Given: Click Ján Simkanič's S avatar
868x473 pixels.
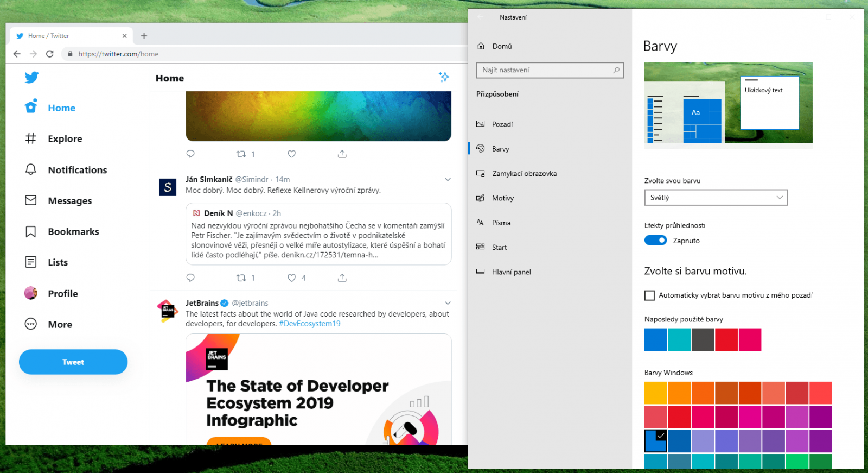Looking at the screenshot, I should pos(168,187).
